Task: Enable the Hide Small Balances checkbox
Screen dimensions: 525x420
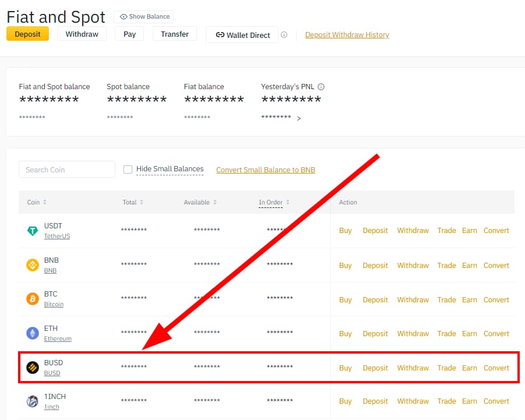Action: tap(128, 170)
